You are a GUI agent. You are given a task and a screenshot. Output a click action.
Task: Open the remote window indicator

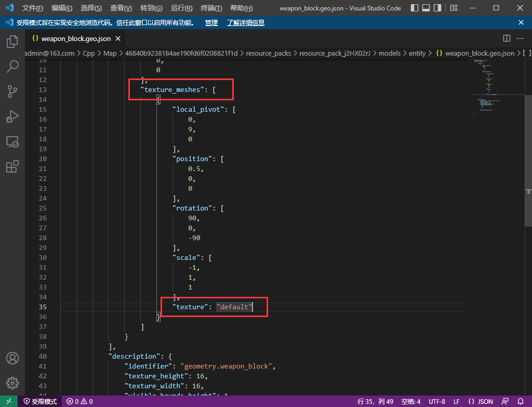coord(9,401)
